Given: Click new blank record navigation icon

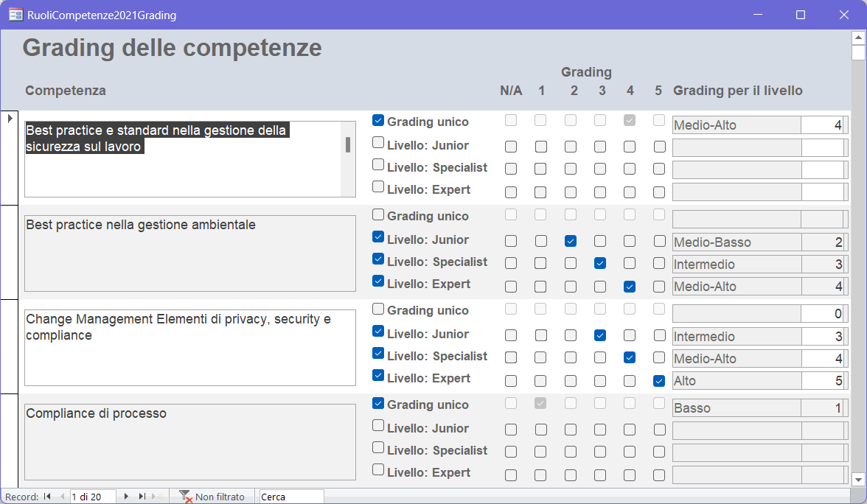Looking at the screenshot, I should 157,497.
